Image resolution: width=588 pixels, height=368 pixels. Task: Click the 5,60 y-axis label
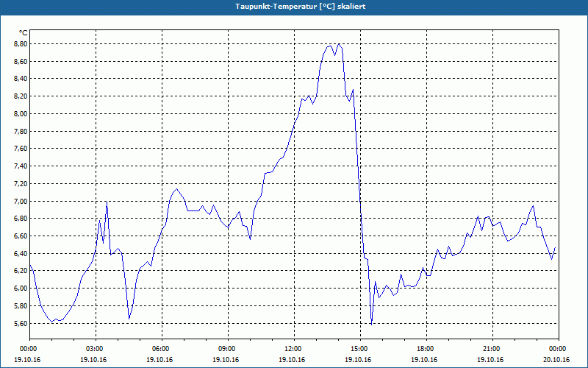pos(21,323)
